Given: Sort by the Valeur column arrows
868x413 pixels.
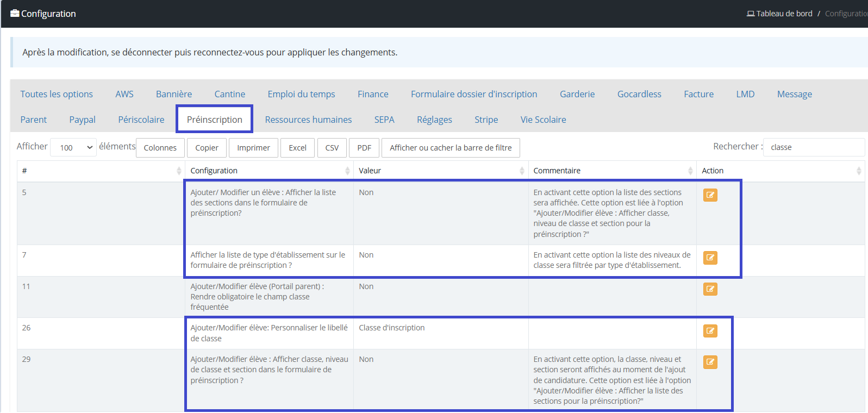Looking at the screenshot, I should pyautogui.click(x=522, y=171).
